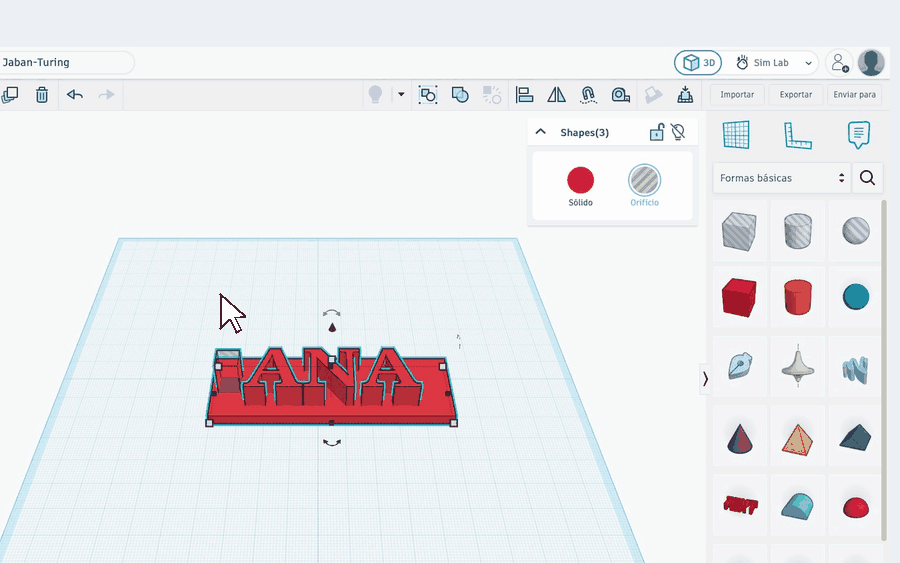This screenshot has height=563, width=900.
Task: Select the Scribble shape thumbnail
Action: [x=739, y=366]
